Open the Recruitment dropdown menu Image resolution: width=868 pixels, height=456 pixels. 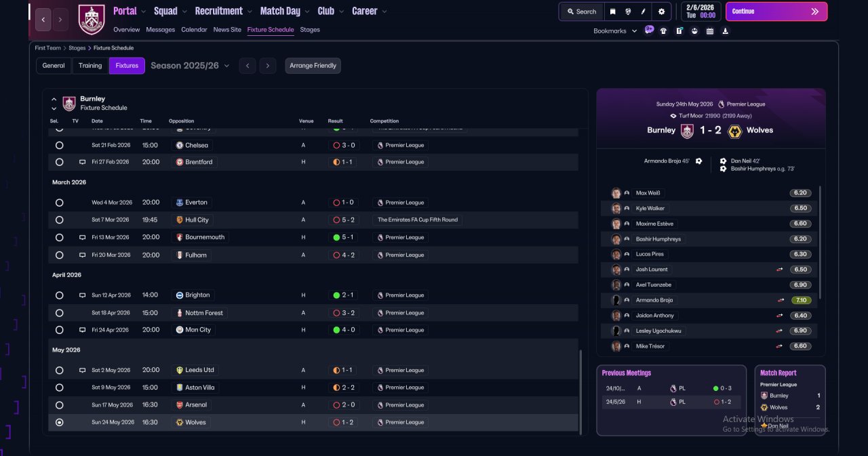223,11
